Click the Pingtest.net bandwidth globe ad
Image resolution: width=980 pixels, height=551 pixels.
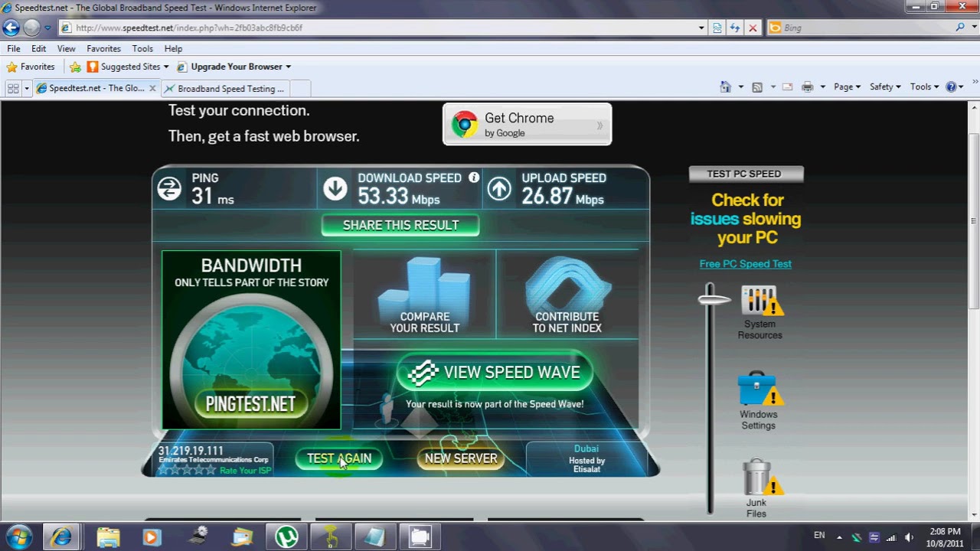click(251, 340)
